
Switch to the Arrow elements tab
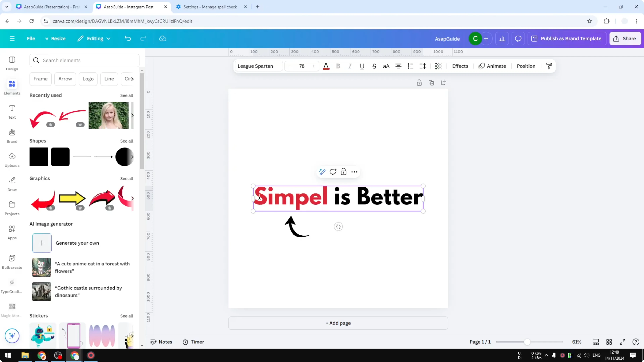(65, 79)
